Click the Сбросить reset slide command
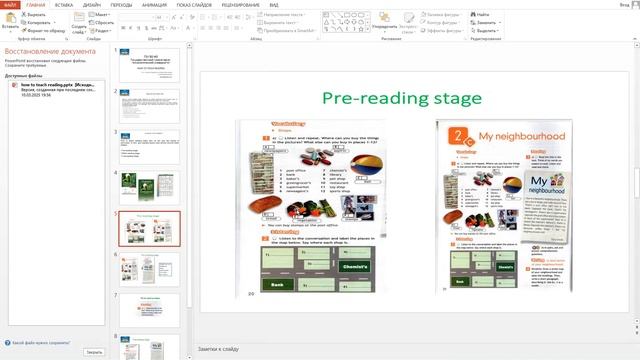 tap(101, 22)
